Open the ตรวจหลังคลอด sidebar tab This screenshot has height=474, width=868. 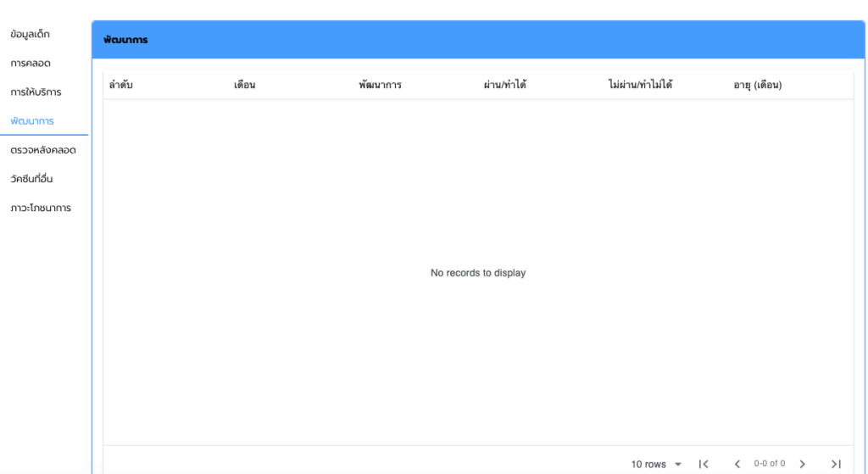43,150
